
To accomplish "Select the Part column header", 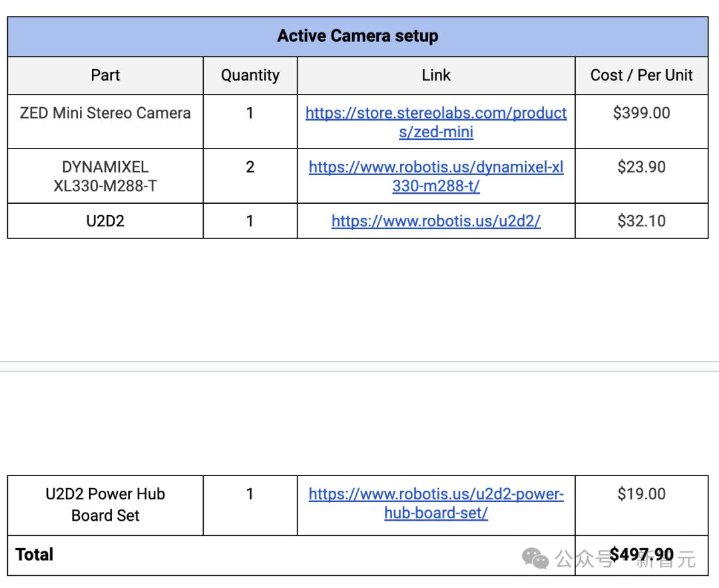I will click(105, 76).
